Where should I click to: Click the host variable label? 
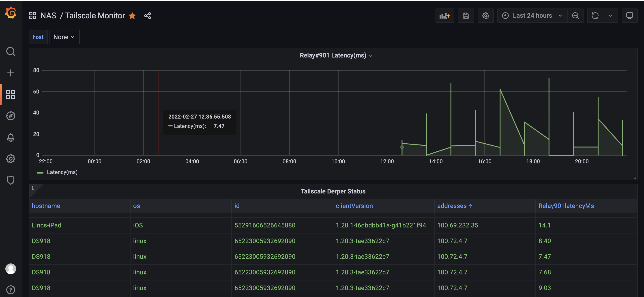tap(38, 37)
